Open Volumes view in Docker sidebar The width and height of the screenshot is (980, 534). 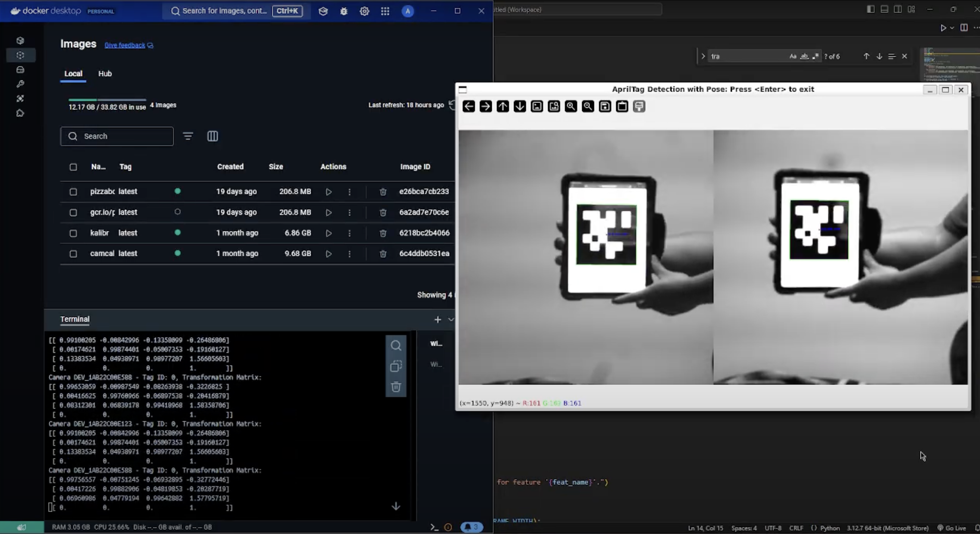[x=20, y=70]
